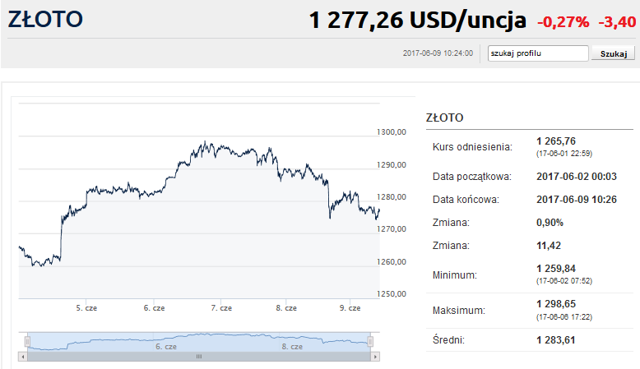Click the left scroll arrow under the chart
The width and height of the screenshot is (640, 369).
[x=23, y=357]
